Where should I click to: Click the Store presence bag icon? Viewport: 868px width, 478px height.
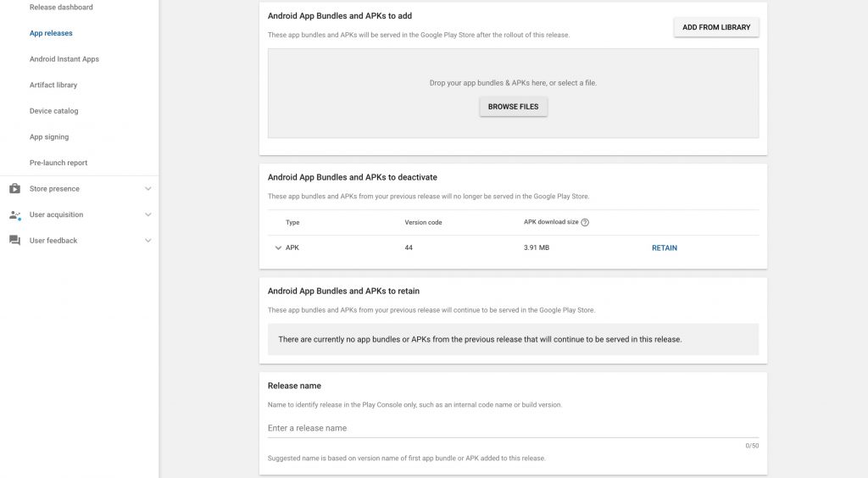(x=15, y=189)
